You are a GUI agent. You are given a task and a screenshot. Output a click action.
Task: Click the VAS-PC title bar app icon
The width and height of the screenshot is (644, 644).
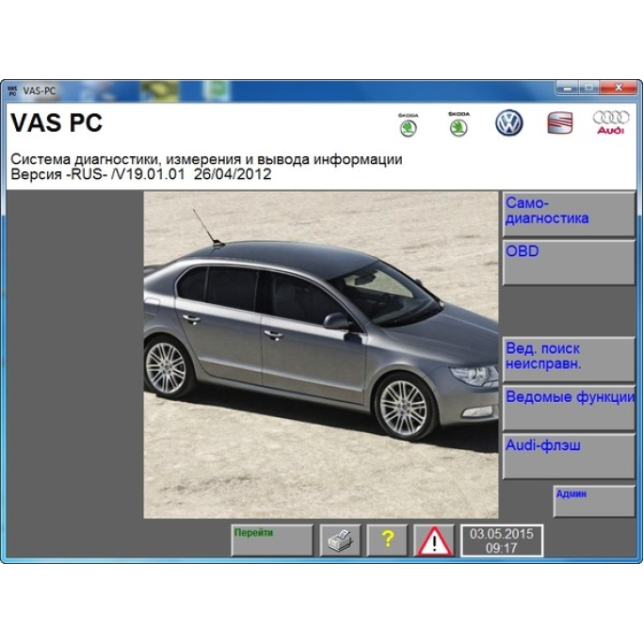click(13, 90)
